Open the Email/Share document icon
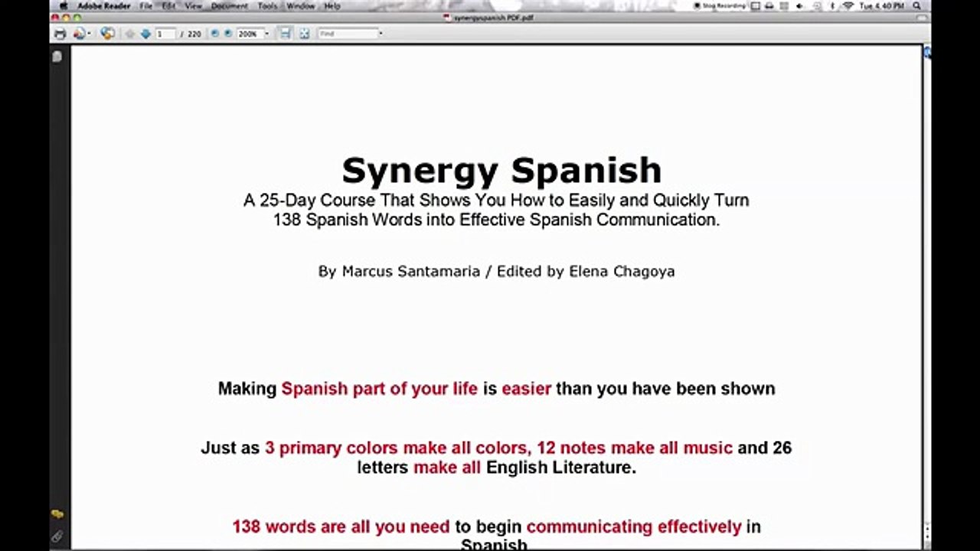The width and height of the screenshot is (980, 551). click(x=80, y=34)
